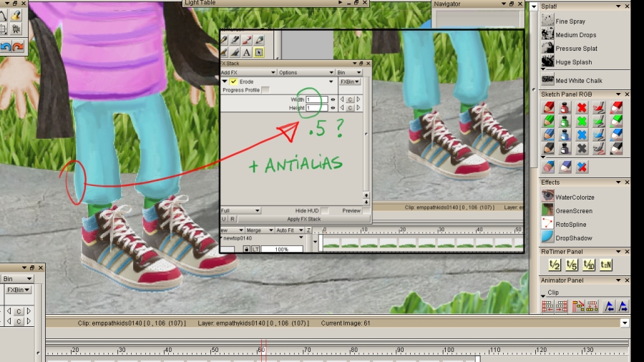This screenshot has height=362, width=644.
Task: Click the Z button near Auto Fit
Action: click(x=309, y=230)
